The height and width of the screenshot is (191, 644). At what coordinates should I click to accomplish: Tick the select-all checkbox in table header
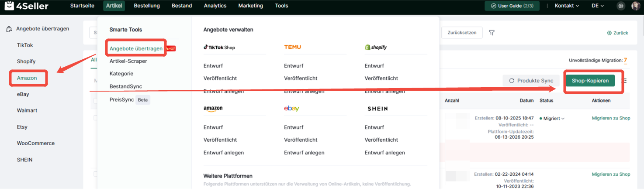(96, 101)
